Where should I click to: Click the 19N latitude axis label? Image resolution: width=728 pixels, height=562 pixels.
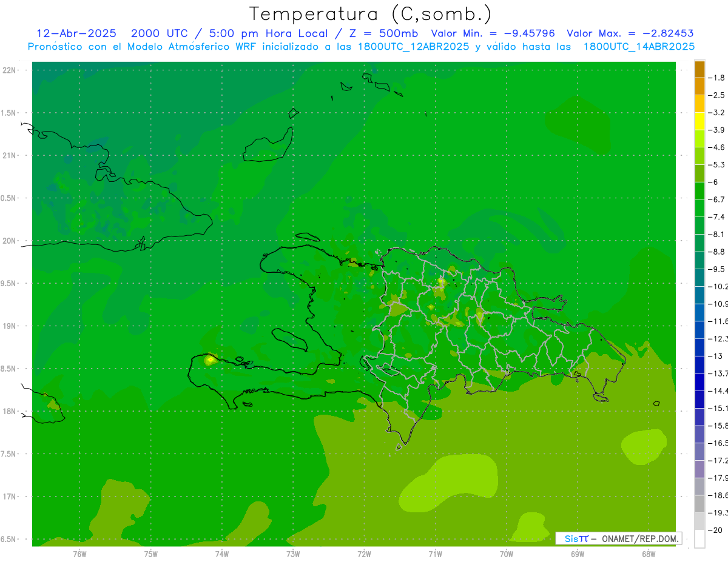pyautogui.click(x=9, y=326)
